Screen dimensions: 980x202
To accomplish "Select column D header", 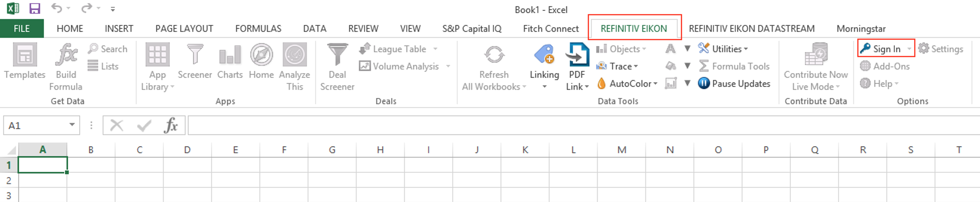I will (x=187, y=150).
